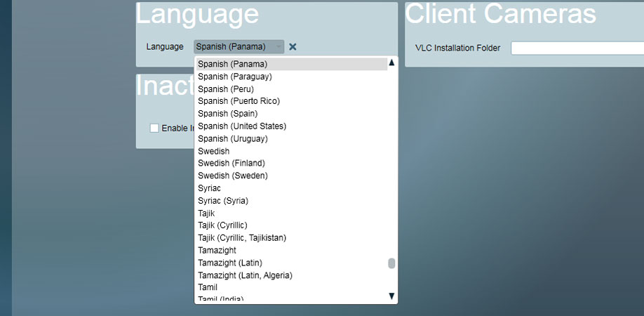644x316 pixels.
Task: Select Spanish (United States) option
Action: [x=241, y=126]
